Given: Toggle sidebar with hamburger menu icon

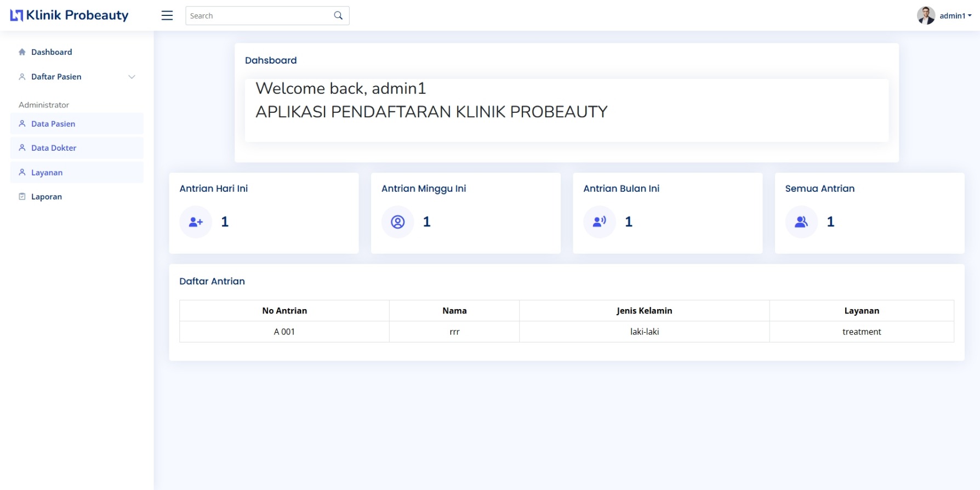Looking at the screenshot, I should point(167,15).
